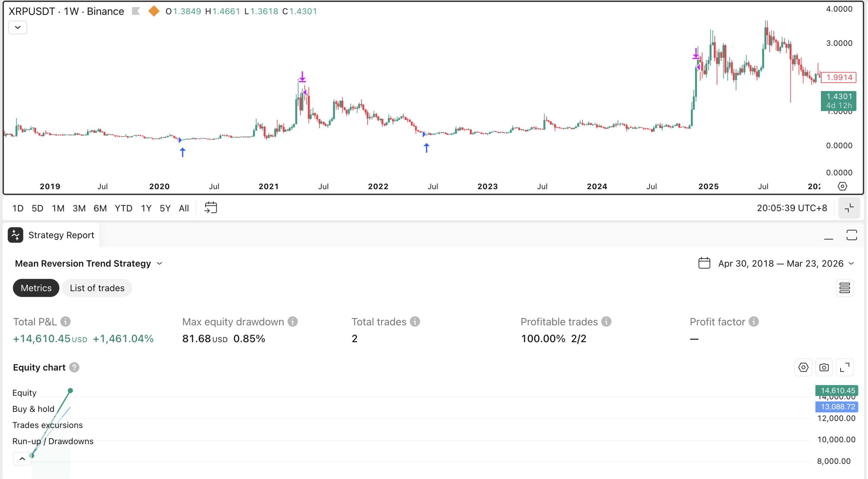This screenshot has width=868, height=479.
Task: Click the go-to-date calendar icon
Action: pos(211,208)
